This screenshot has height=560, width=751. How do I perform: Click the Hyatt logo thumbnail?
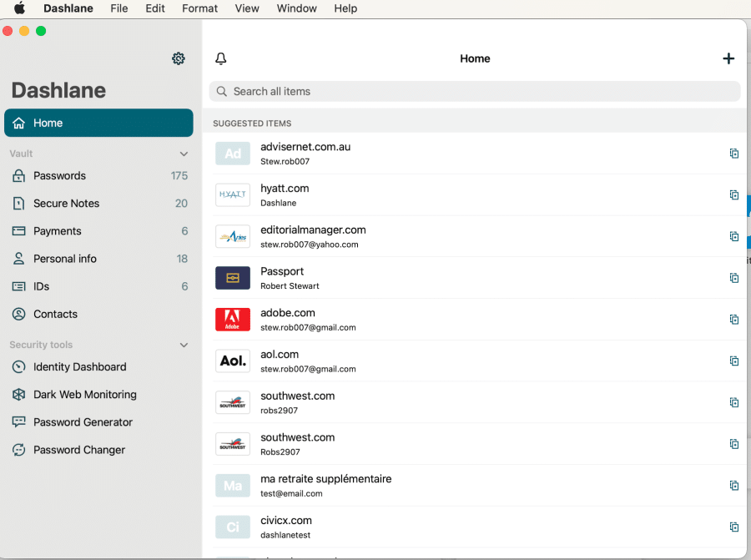[233, 195]
